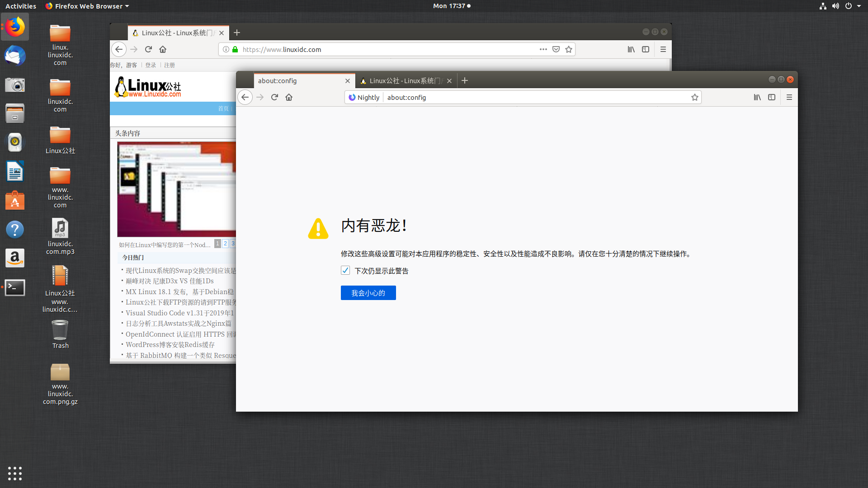Toggle sidebar icon in the linuxidc window
Image resolution: width=868 pixels, height=488 pixels.
(x=646, y=49)
